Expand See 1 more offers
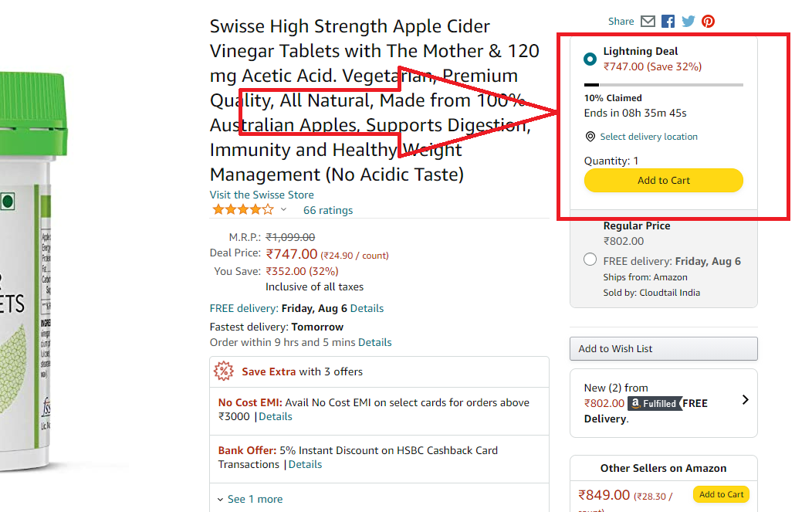 (x=250, y=499)
